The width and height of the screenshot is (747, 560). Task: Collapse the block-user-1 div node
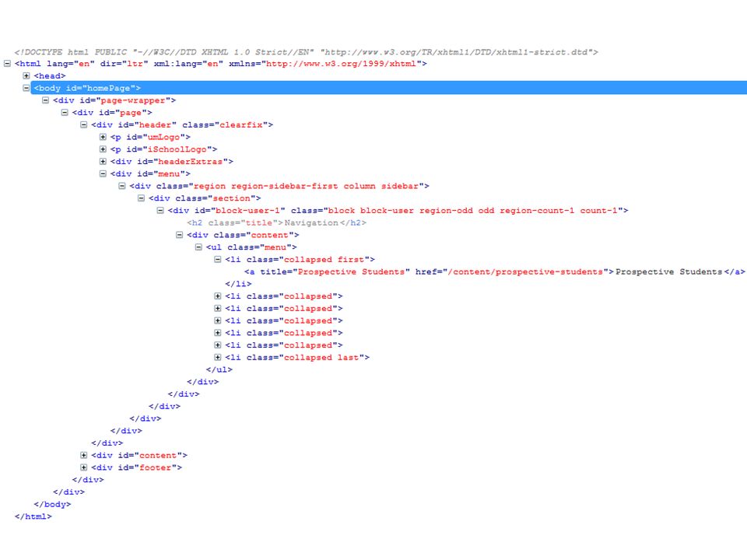point(160,211)
